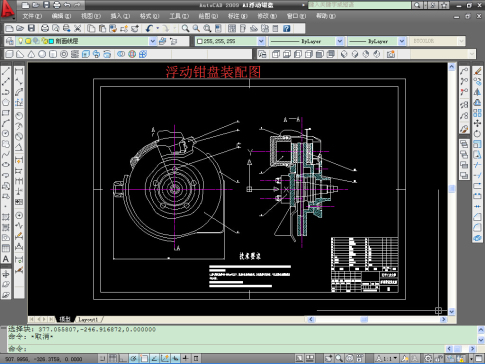Click the Torus tool in Modeling toolbar
The height and width of the screenshot is (364, 485).
64,54
